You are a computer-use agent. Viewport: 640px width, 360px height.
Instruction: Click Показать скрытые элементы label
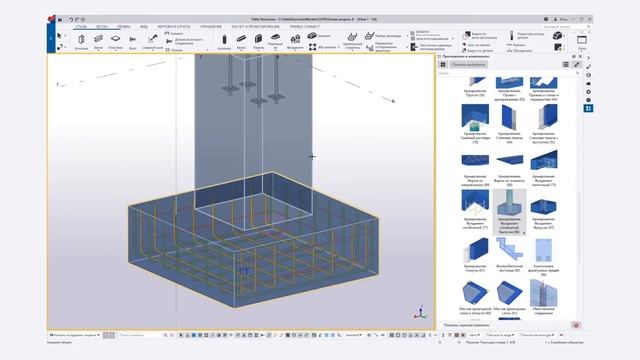coord(466,325)
